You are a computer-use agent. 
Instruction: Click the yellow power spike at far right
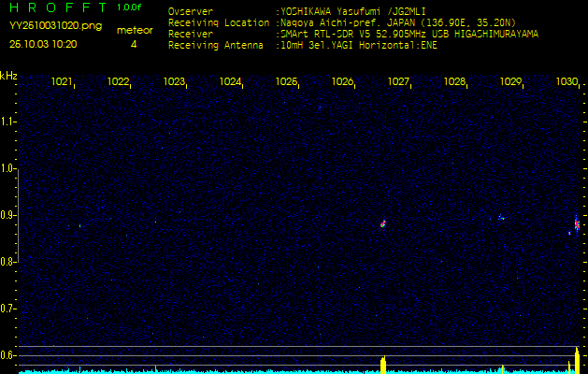(577, 360)
